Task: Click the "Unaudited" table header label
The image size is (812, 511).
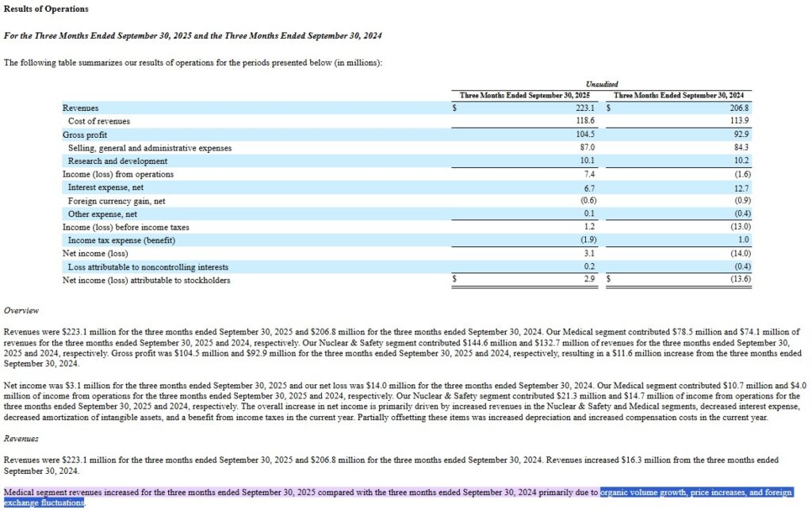Action: (x=602, y=84)
